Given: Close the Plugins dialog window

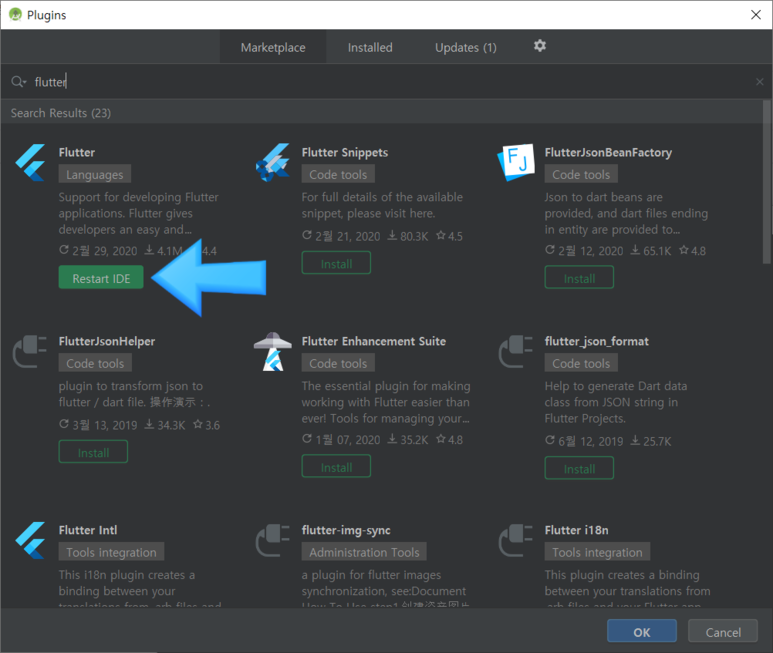Looking at the screenshot, I should pyautogui.click(x=756, y=15).
